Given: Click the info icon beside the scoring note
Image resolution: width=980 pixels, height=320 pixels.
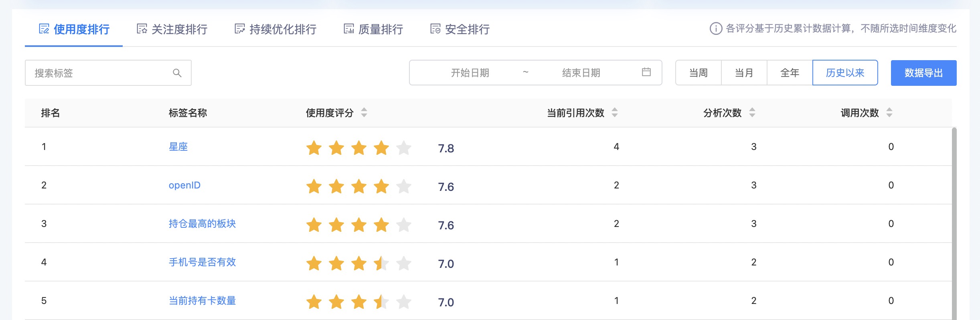Looking at the screenshot, I should pyautogui.click(x=716, y=28).
